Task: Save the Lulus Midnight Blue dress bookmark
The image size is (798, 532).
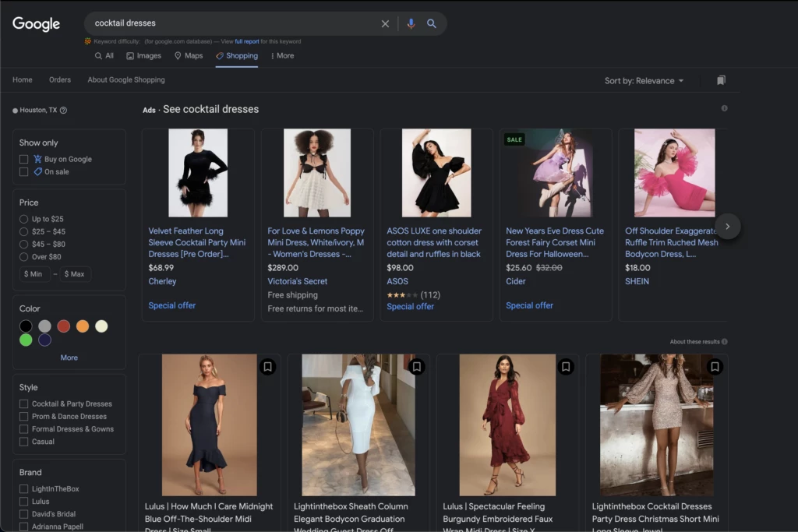Action: [268, 367]
